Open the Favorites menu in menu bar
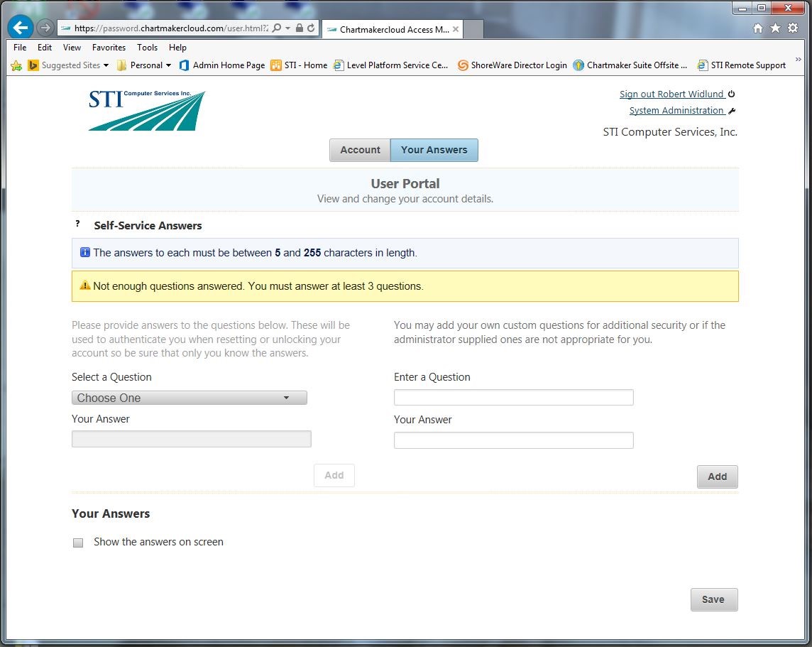 coord(109,48)
